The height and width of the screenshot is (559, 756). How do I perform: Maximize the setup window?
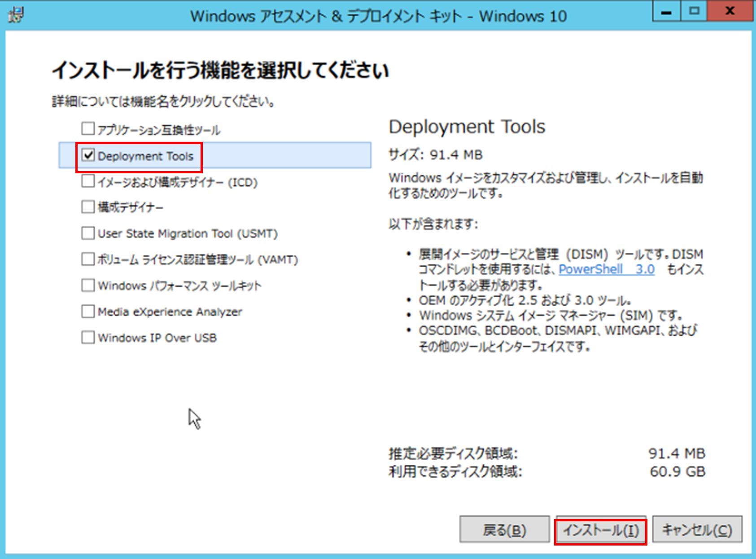click(x=694, y=12)
